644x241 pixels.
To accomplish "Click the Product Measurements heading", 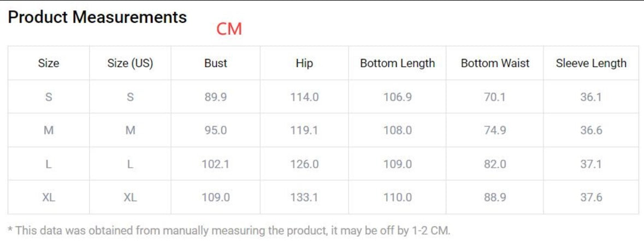I will coord(97,17).
